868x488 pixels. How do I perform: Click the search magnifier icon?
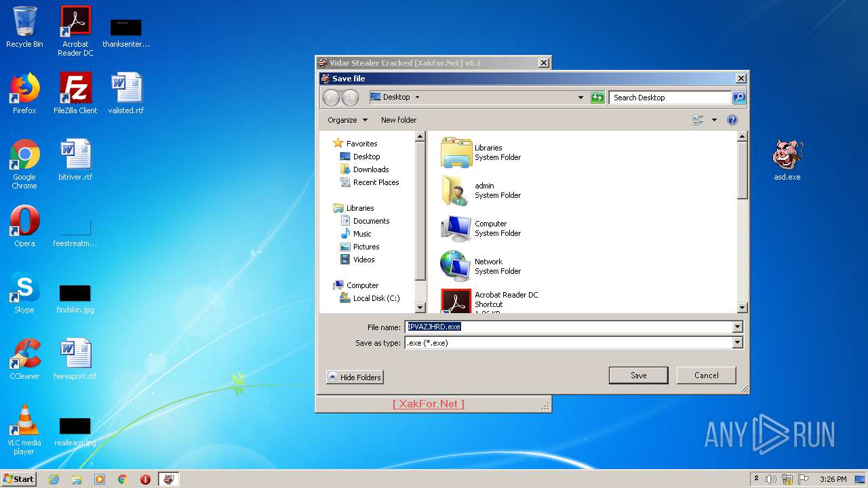click(x=739, y=98)
